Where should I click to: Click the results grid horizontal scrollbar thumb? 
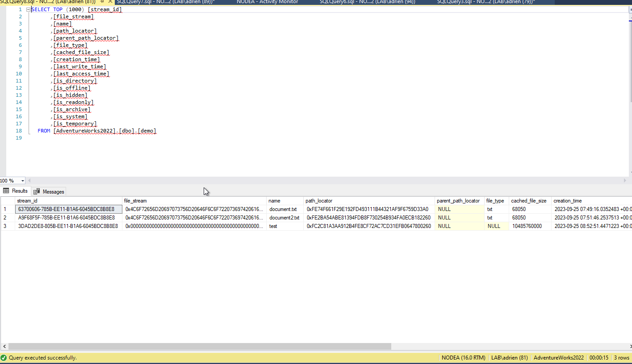200,347
